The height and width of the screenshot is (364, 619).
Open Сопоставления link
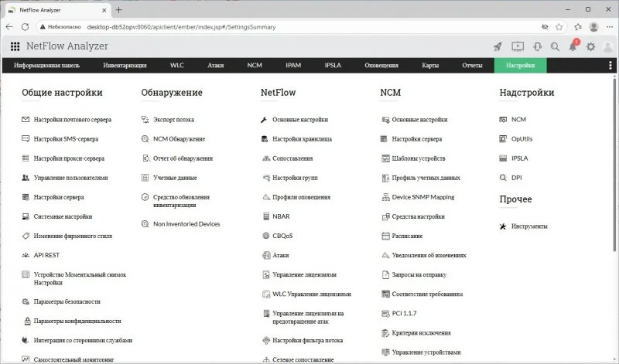pos(292,158)
